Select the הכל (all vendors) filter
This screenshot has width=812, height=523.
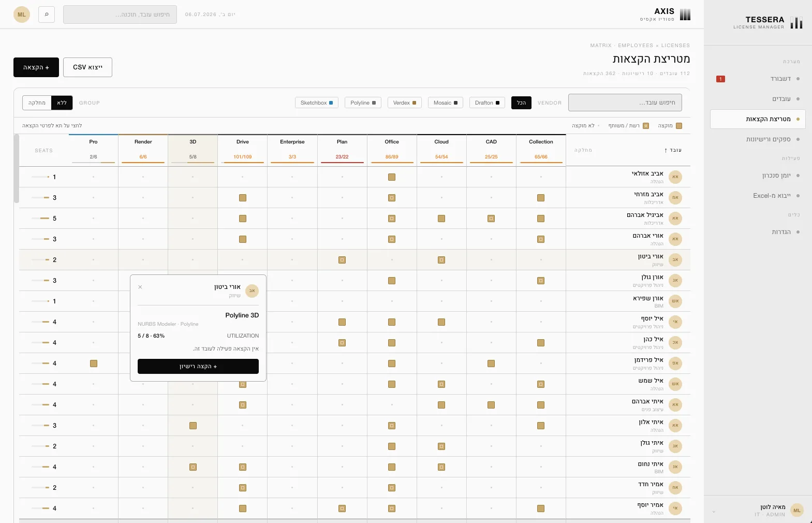(x=521, y=103)
